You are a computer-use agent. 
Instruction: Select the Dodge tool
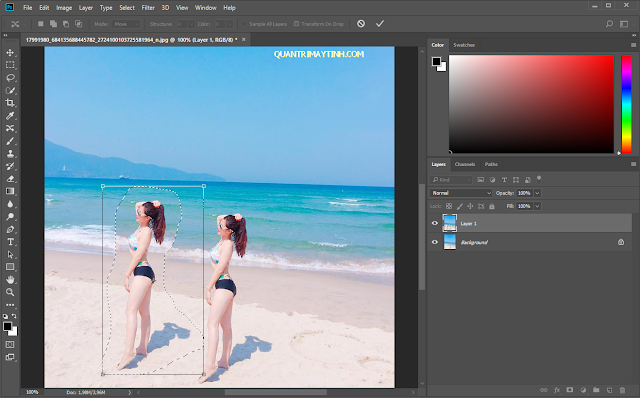(10, 217)
